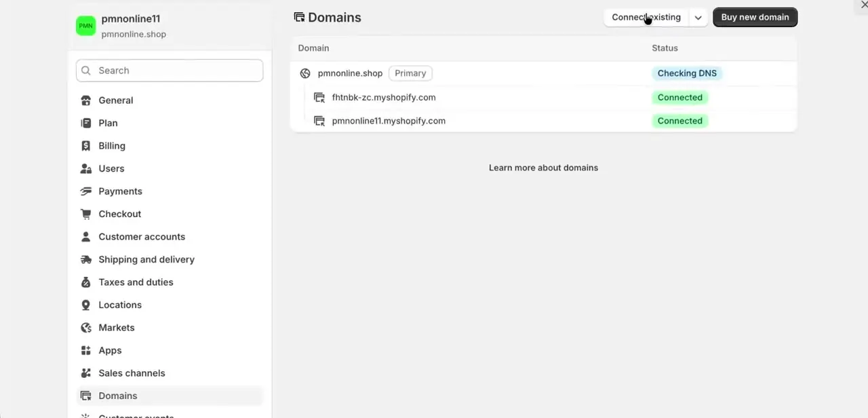Expand the Connect existing dropdown arrow
The image size is (868, 418).
click(x=698, y=18)
